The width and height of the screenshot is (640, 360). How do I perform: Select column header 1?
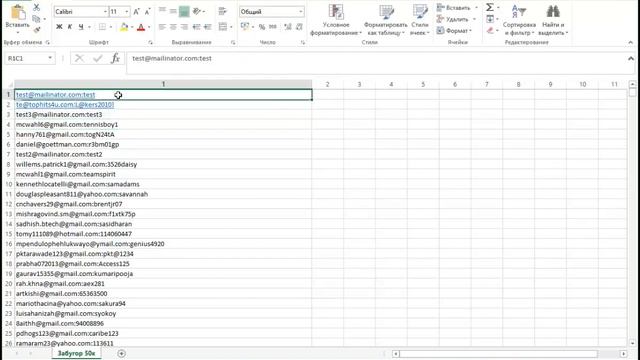pyautogui.click(x=163, y=84)
